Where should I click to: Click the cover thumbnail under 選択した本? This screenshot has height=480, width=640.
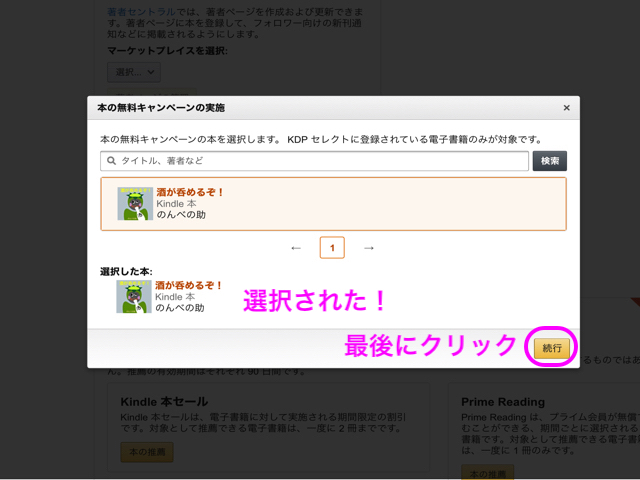coord(135,296)
